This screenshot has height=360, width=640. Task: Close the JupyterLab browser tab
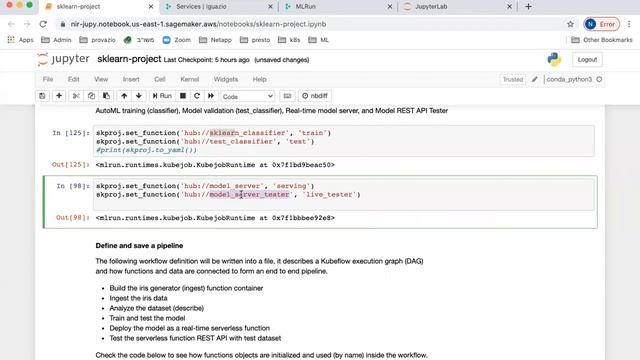coord(509,7)
